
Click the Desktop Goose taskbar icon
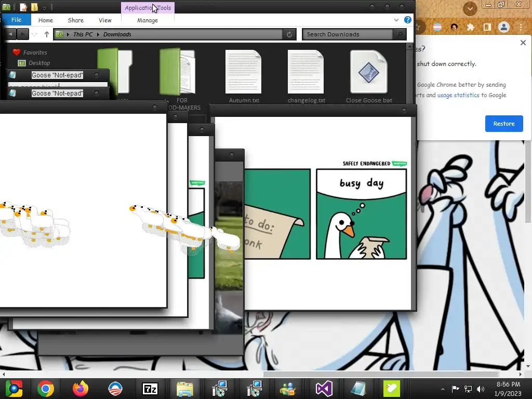tap(392, 389)
